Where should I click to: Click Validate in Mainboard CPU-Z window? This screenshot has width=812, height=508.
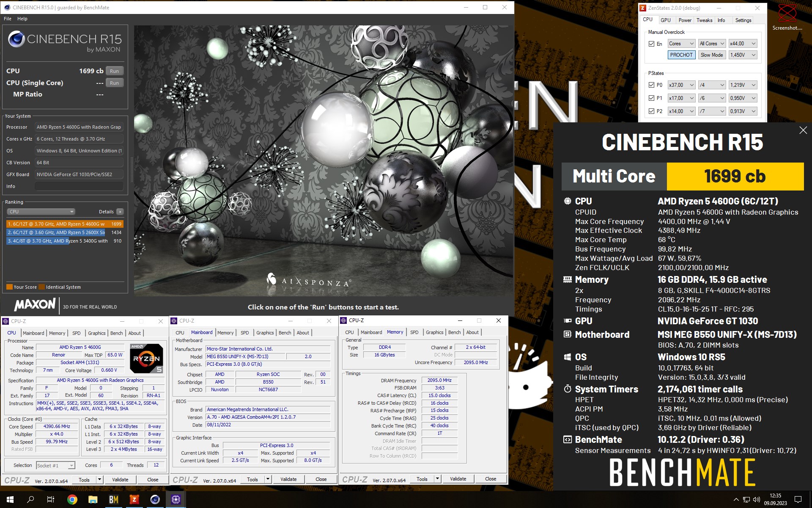[288, 479]
